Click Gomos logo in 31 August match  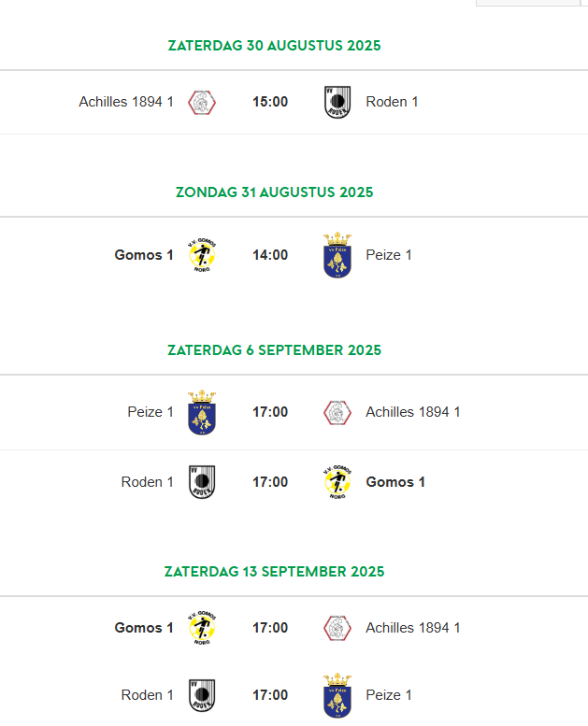click(202, 255)
